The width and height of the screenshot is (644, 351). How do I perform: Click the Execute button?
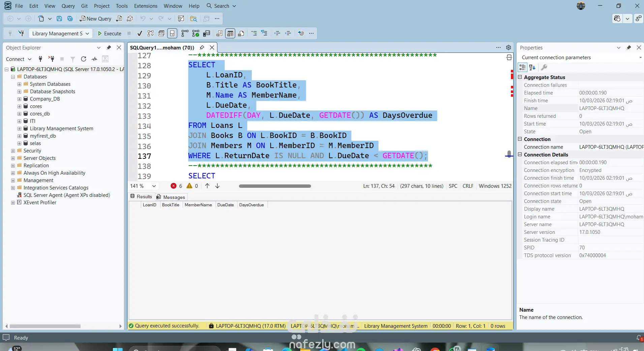click(x=110, y=33)
